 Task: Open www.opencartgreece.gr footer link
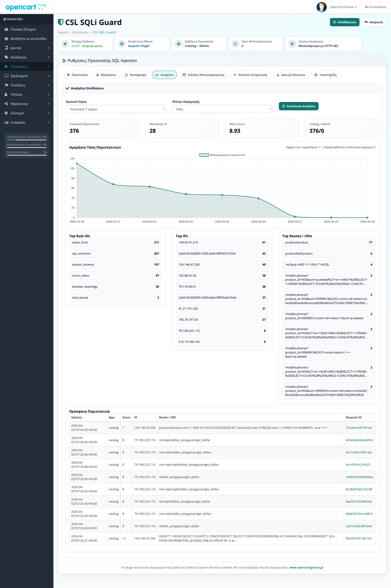306,567
